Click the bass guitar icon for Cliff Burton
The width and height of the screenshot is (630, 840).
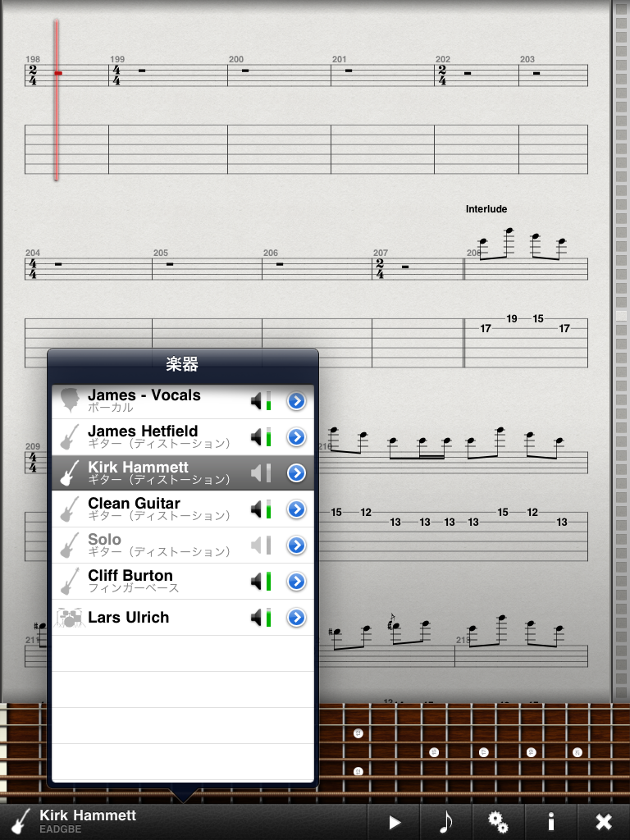pyautogui.click(x=70, y=582)
